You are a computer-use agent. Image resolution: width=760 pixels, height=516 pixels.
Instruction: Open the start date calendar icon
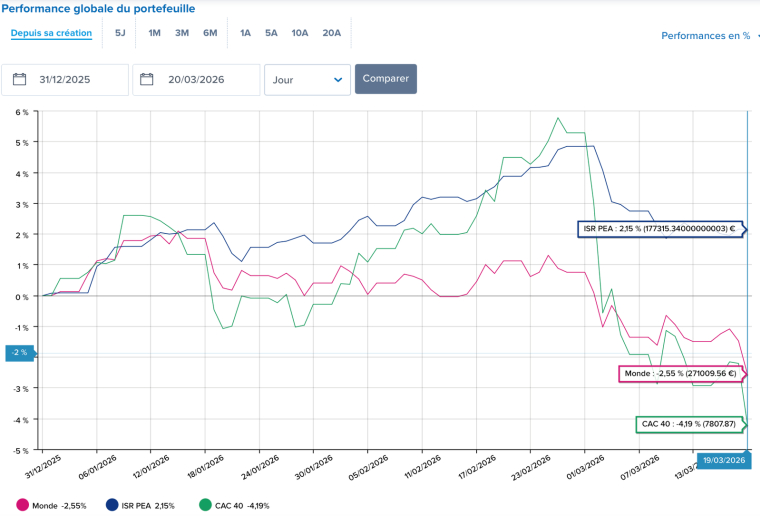click(19, 80)
